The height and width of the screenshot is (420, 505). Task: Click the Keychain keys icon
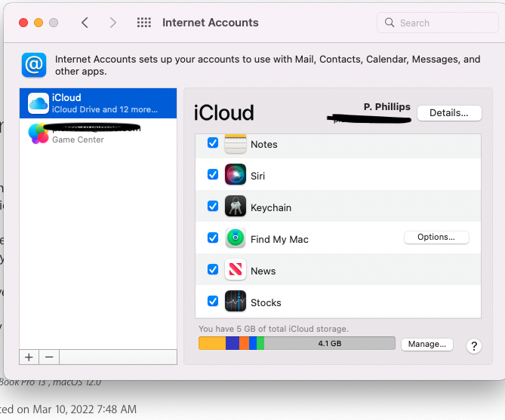click(x=236, y=206)
